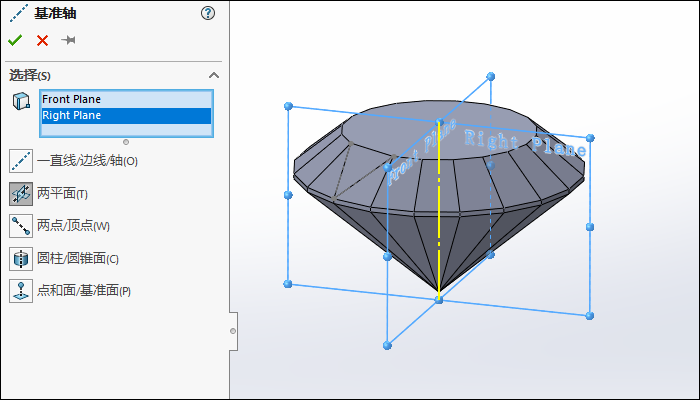Confirm the datum axis with the green checkmark
The height and width of the screenshot is (400, 700).
coord(15,40)
